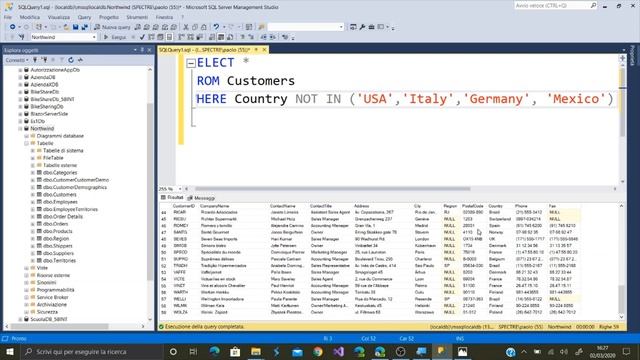640x360 pixels.
Task: Click the Disconnect icon in Object Explorer
Action: click(x=44, y=60)
